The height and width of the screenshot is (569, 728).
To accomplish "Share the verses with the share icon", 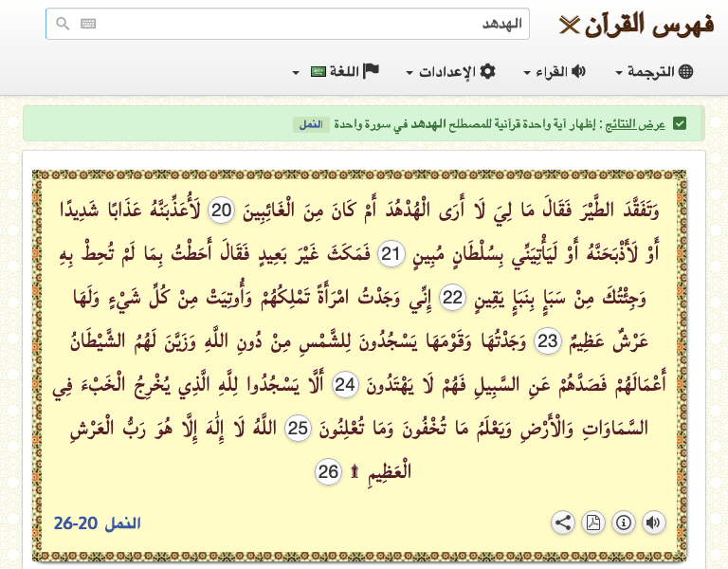I will click(563, 522).
